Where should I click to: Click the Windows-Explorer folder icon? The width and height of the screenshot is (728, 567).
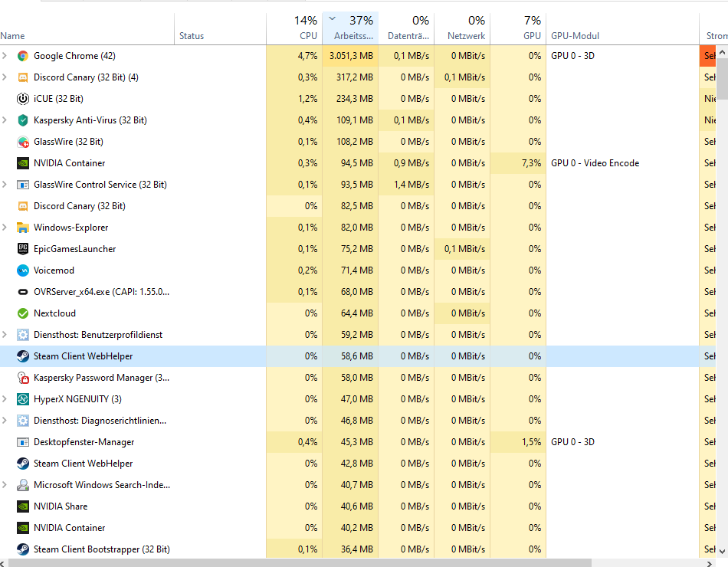pos(23,228)
